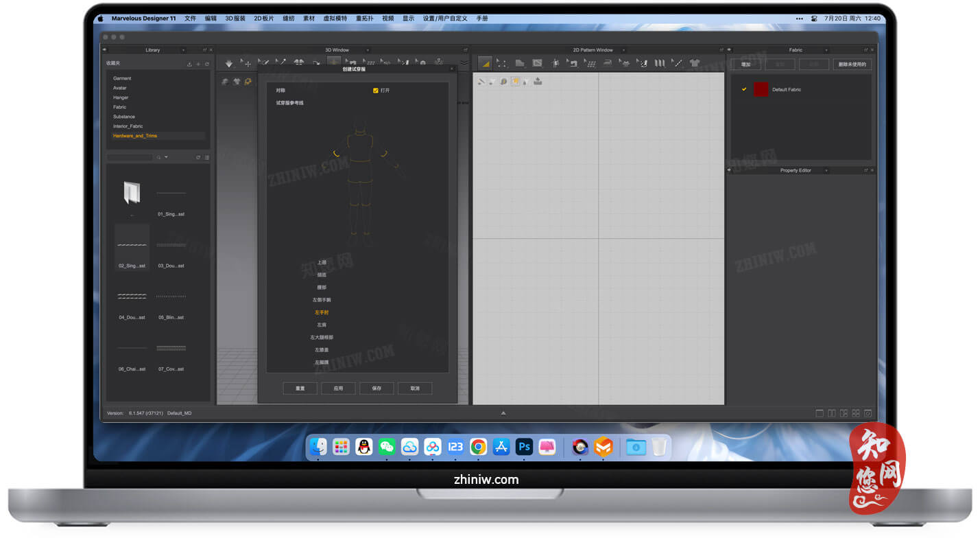The height and width of the screenshot is (547, 980).
Task: Open WeChat from the Dock
Action: [x=387, y=447]
